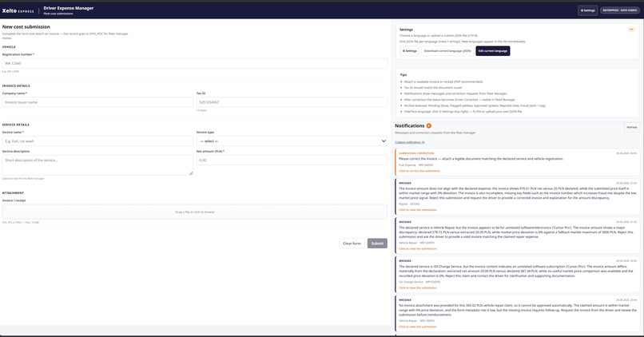View submission for the Myjnia message
This screenshot has width=644, height=337.
pos(418,210)
